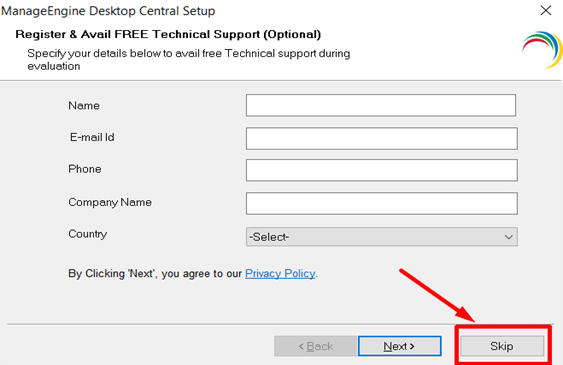Click the 'ManageEngine Desktop Central Setup' title text
Screen dimensions: 563x365
click(x=108, y=11)
